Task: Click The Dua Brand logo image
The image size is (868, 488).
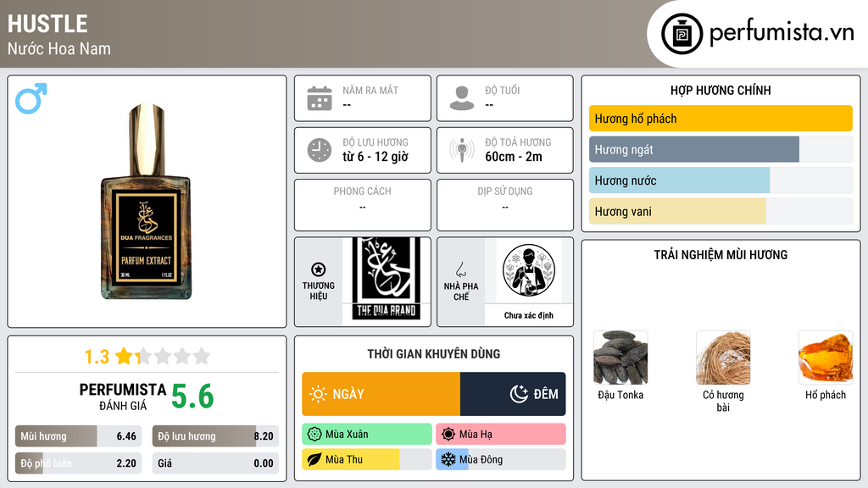Action: tap(387, 279)
